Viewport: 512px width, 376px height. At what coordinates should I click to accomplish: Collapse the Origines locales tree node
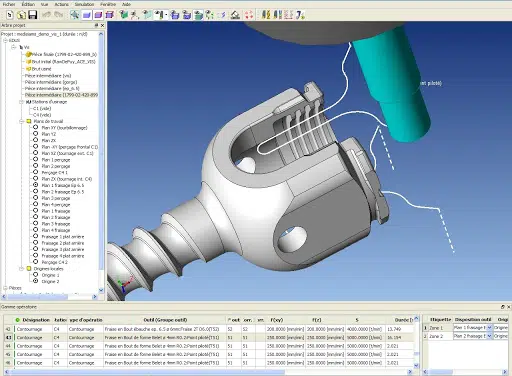click(22, 269)
